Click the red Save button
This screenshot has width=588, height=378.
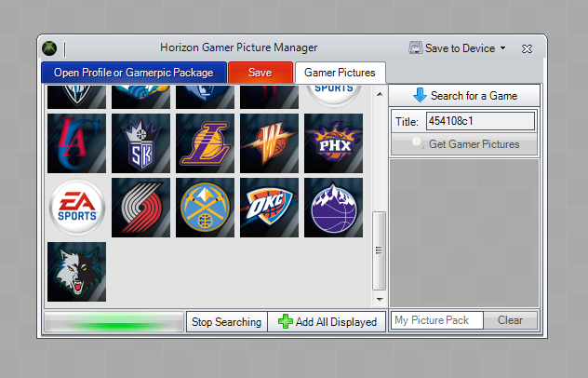(261, 73)
